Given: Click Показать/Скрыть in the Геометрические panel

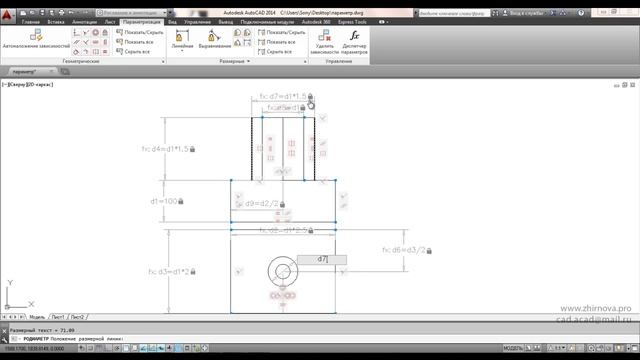Looking at the screenshot, I should (x=140, y=32).
